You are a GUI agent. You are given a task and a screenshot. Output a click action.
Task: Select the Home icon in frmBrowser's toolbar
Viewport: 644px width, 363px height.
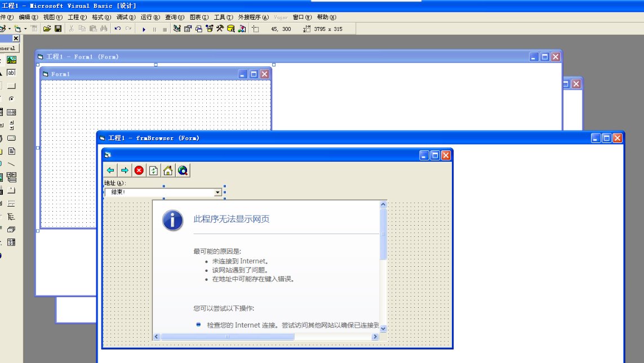pos(167,170)
